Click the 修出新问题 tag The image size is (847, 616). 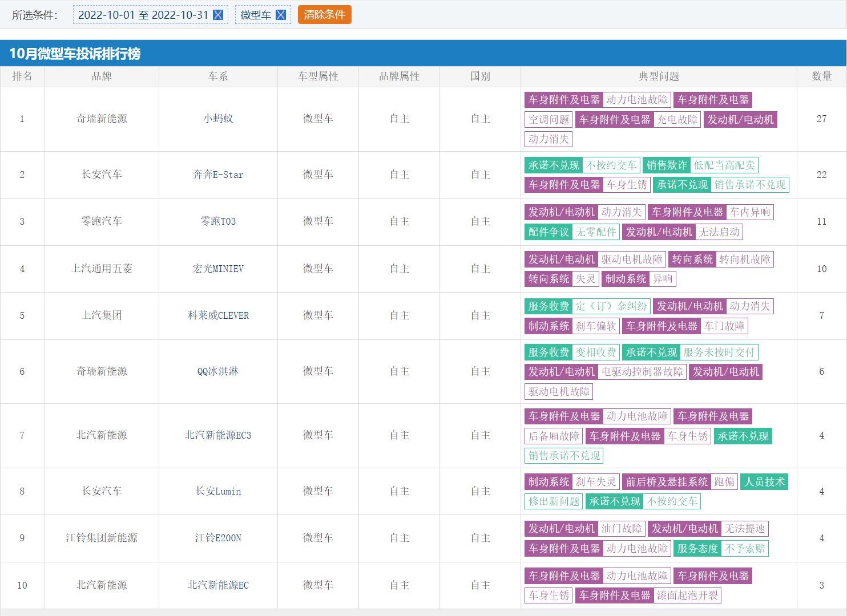coord(554,501)
